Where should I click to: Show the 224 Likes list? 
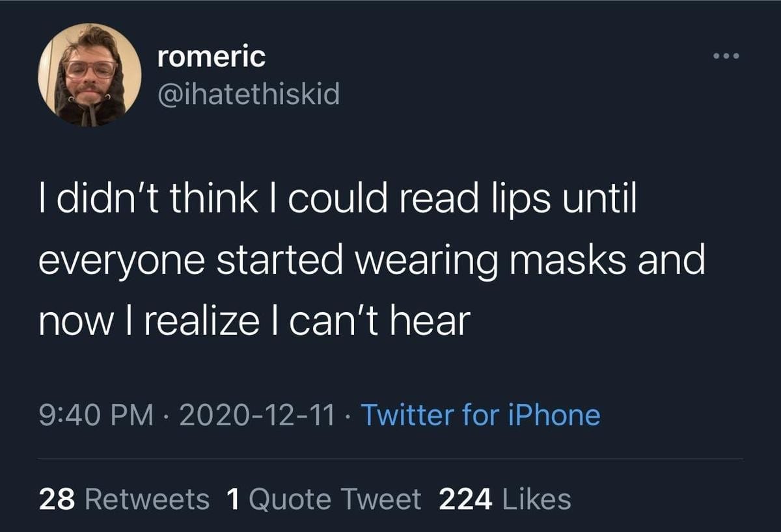(x=505, y=499)
